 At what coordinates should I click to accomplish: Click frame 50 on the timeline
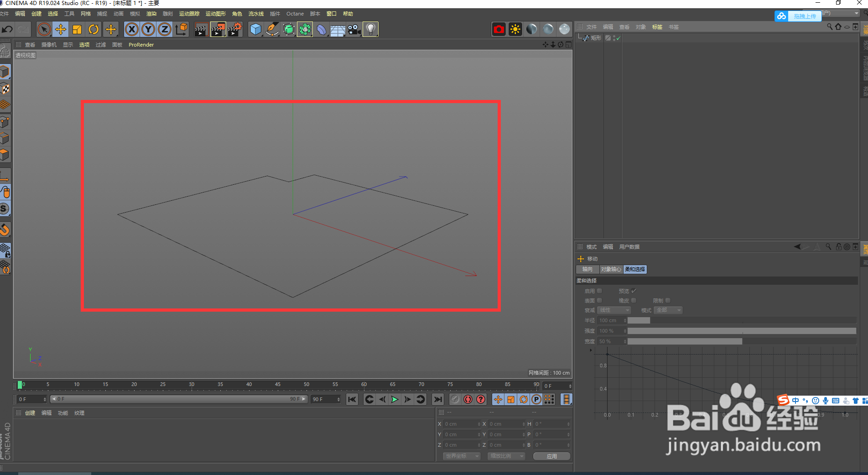[x=307, y=385]
